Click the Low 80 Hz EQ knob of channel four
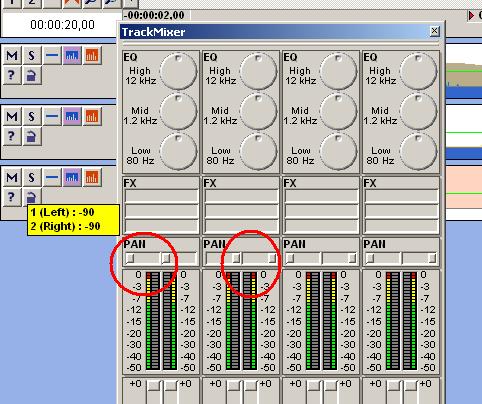This screenshot has width=482, height=404. (418, 151)
